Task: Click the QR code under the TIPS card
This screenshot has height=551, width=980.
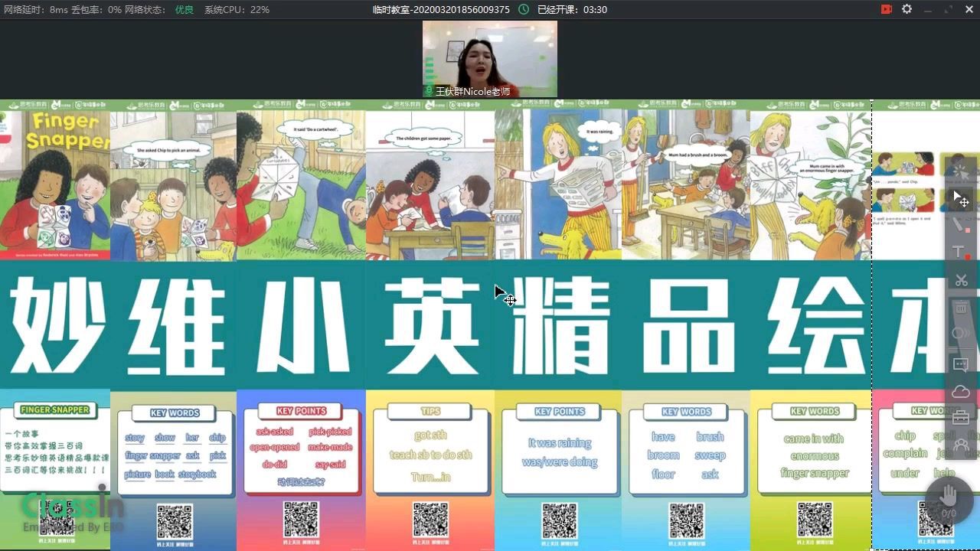Action: click(x=430, y=520)
